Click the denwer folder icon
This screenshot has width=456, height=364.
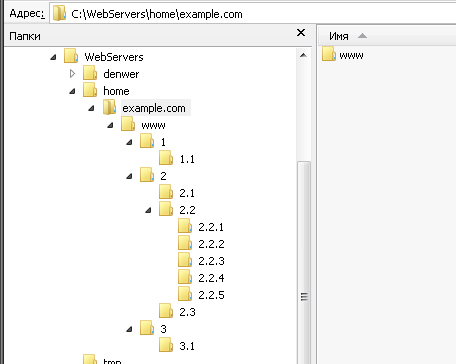[90, 73]
